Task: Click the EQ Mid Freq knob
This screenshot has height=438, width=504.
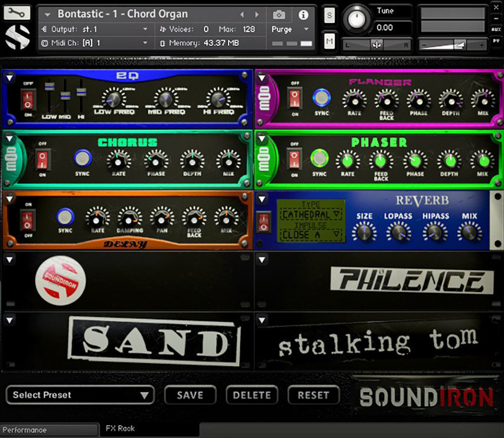Action: pos(166,99)
